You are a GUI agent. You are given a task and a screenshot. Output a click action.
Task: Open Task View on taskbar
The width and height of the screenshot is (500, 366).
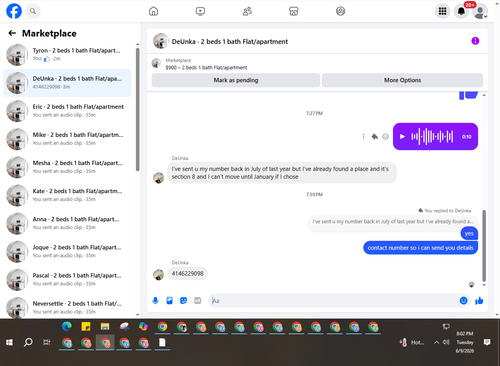(47, 342)
